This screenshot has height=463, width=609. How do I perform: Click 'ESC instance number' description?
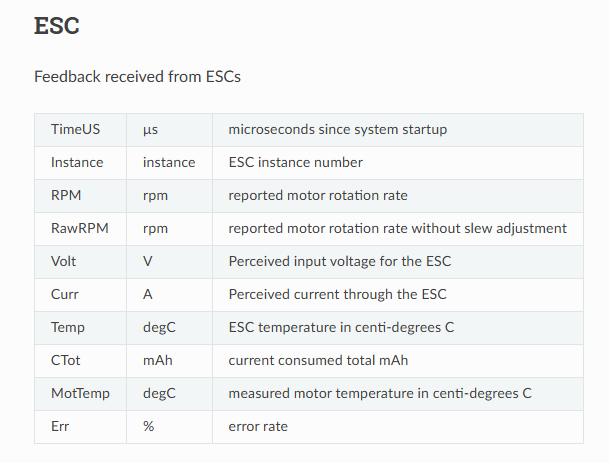tap(296, 162)
